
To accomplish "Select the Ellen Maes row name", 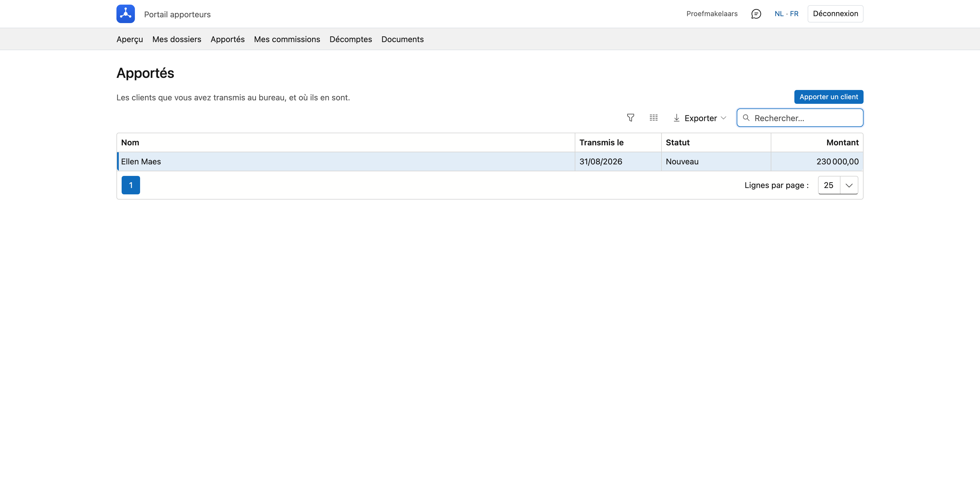I will (141, 161).
